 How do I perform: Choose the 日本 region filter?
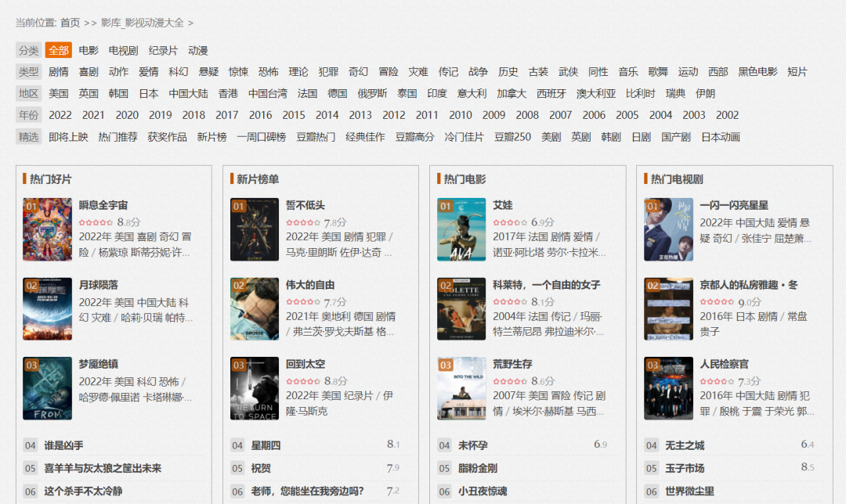pos(149,93)
